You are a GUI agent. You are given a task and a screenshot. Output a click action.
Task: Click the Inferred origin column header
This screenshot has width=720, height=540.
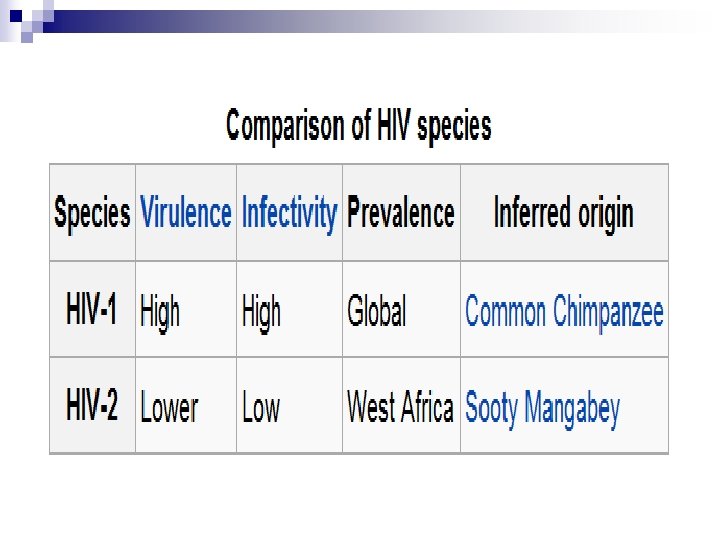[563, 213]
